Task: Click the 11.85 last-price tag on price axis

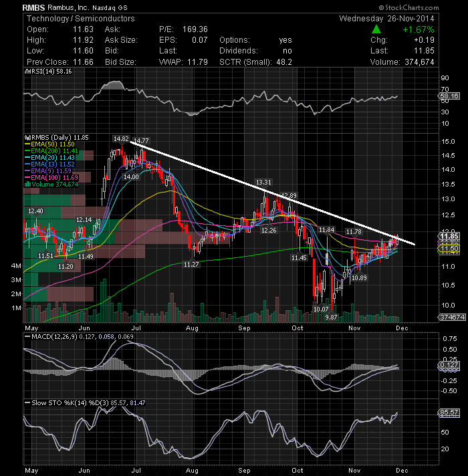Action: coord(449,236)
